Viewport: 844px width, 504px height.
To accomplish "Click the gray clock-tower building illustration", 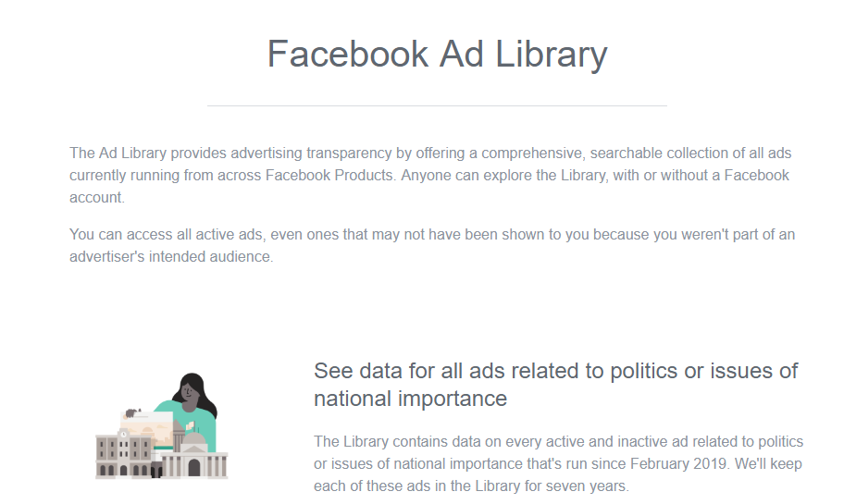I will (x=124, y=454).
